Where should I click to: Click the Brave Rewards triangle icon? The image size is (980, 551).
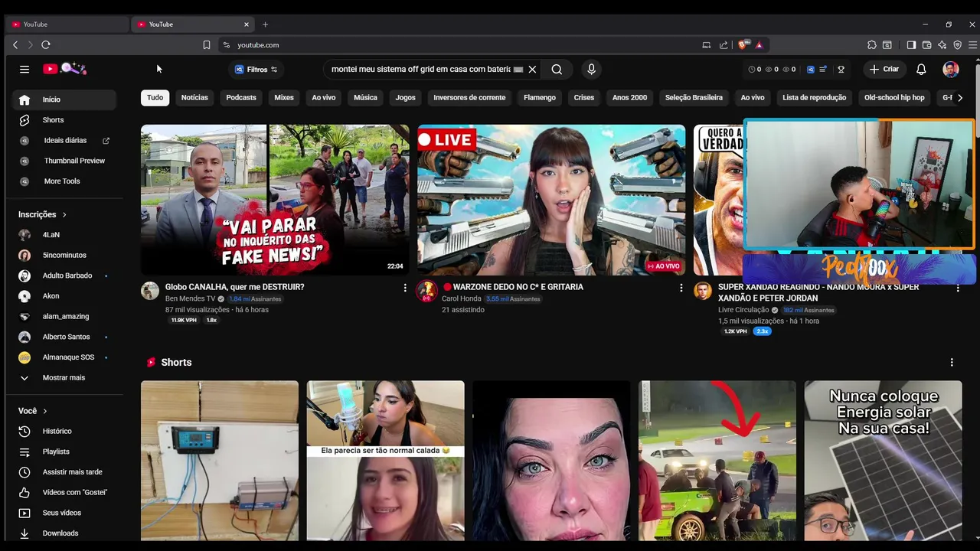click(759, 45)
